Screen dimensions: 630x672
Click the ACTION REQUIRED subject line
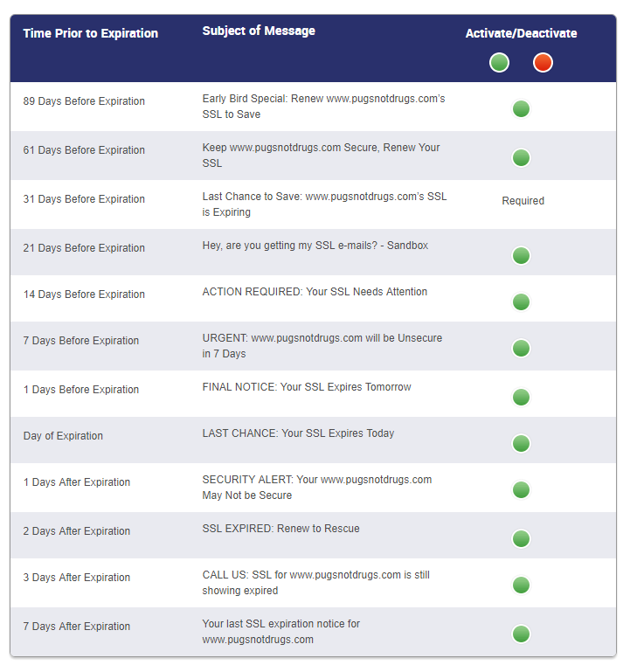coord(315,292)
